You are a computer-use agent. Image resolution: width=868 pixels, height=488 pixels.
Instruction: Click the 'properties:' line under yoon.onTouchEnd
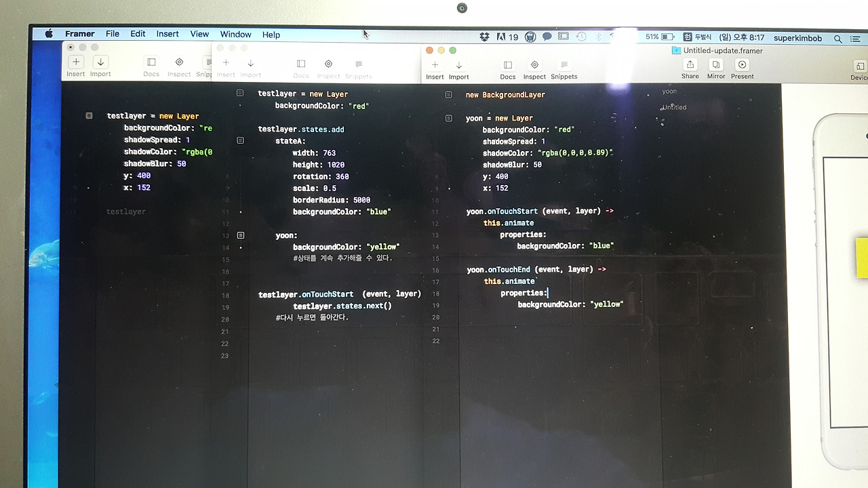[x=524, y=293]
